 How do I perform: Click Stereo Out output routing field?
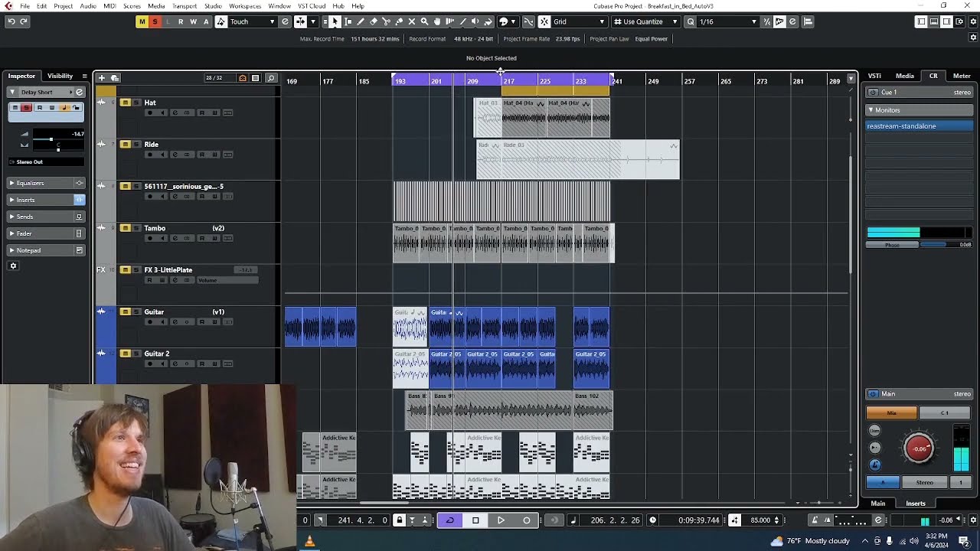coord(46,161)
